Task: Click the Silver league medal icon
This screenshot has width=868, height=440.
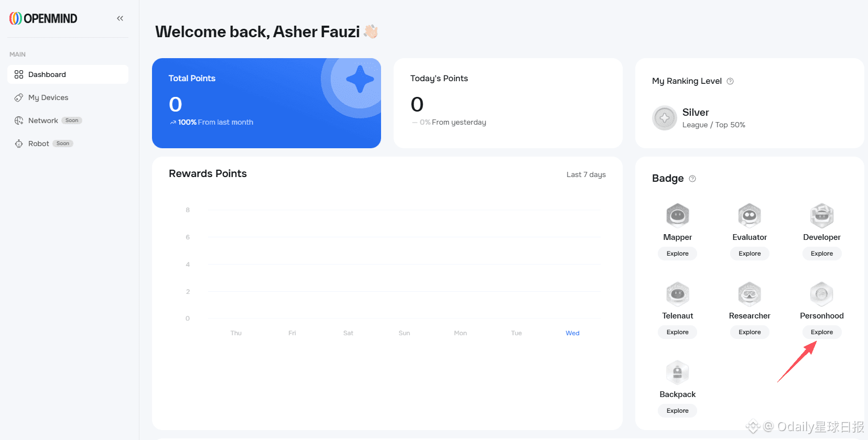Action: click(665, 118)
